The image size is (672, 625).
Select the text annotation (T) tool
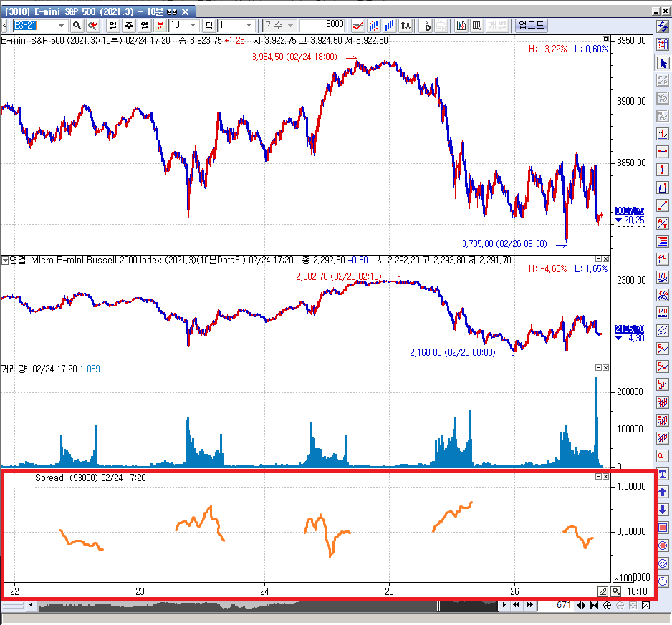pyautogui.click(x=663, y=474)
